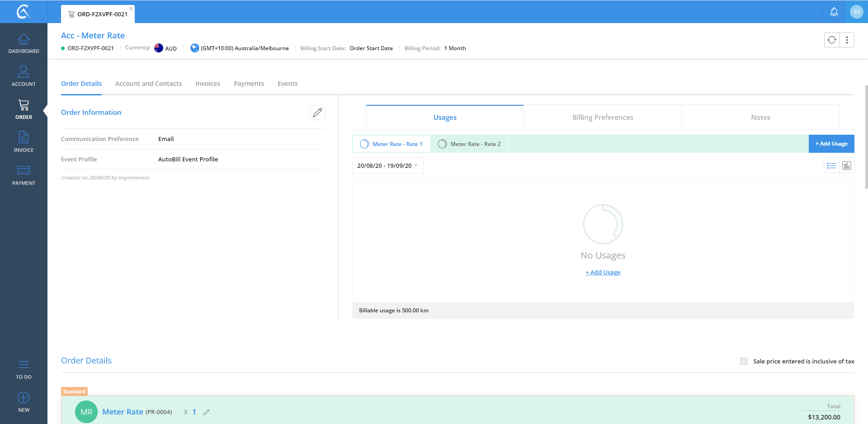
Task: Open the To Do list
Action: [x=24, y=369]
